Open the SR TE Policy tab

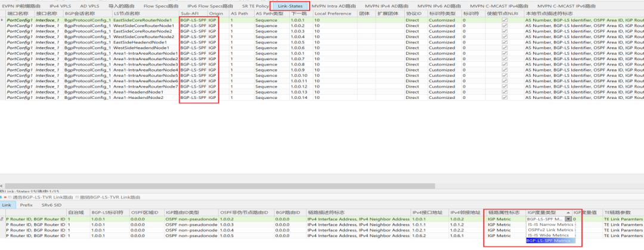coord(255,5)
